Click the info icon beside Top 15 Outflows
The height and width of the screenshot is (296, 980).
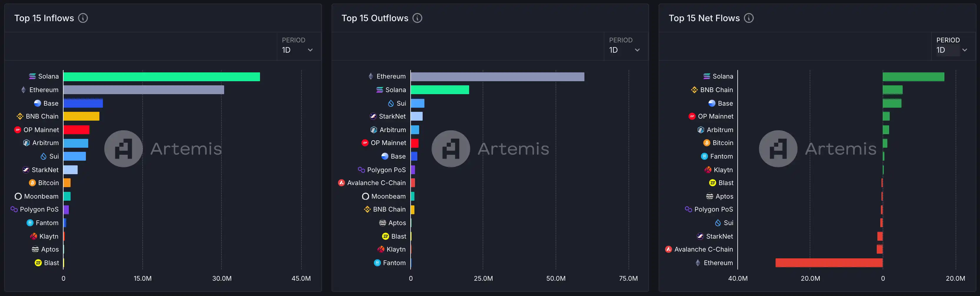pos(417,18)
